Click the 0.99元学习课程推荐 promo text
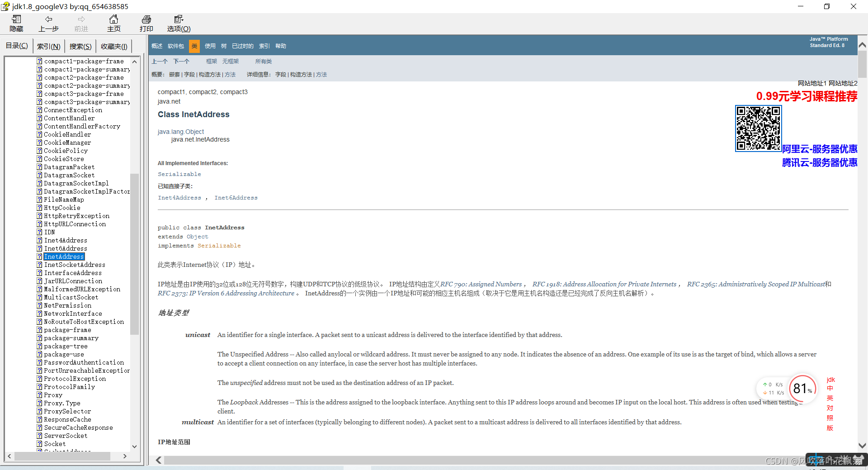Viewport: 868px width, 470px height. (807, 96)
